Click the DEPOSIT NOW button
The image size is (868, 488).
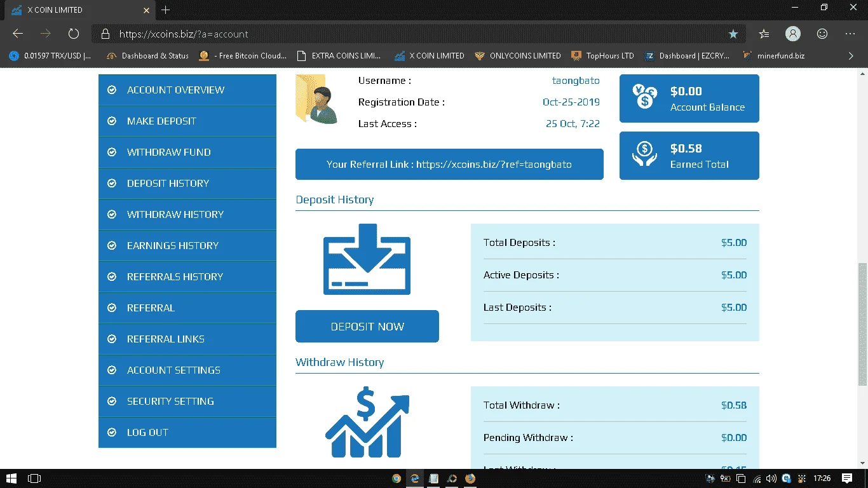click(x=367, y=327)
